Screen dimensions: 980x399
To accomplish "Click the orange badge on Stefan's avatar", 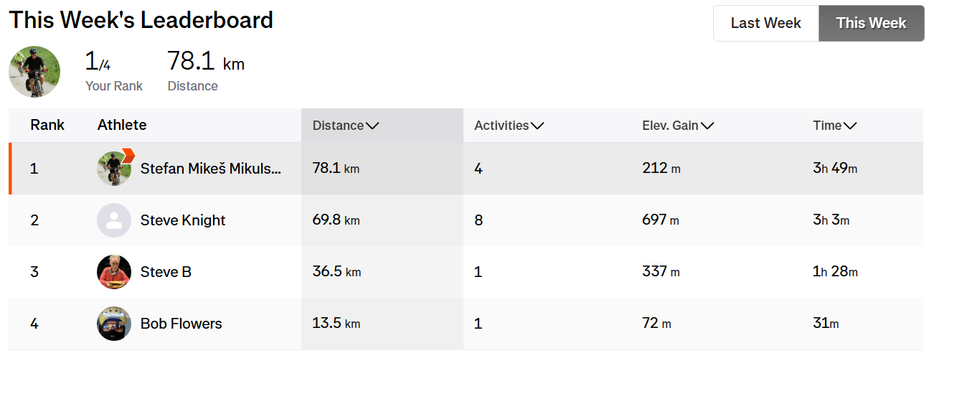I will pos(128,156).
